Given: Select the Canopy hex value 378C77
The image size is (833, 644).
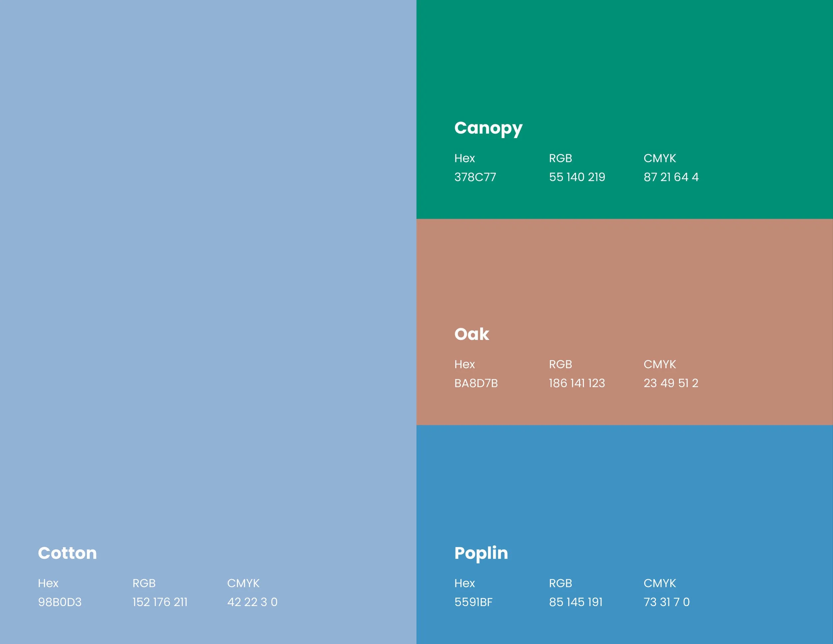Looking at the screenshot, I should click(x=475, y=177).
